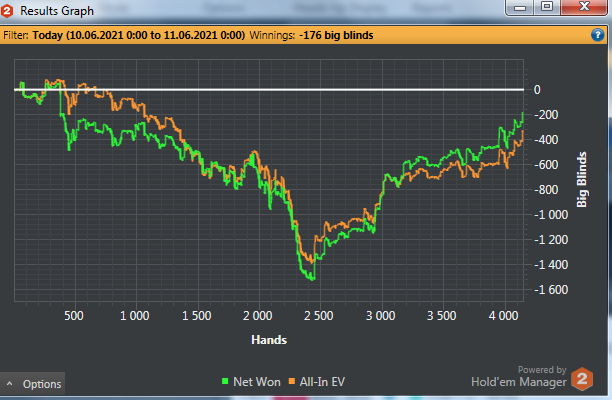Select the All-In EV legend label
This screenshot has height=400, width=612.
tap(322, 382)
